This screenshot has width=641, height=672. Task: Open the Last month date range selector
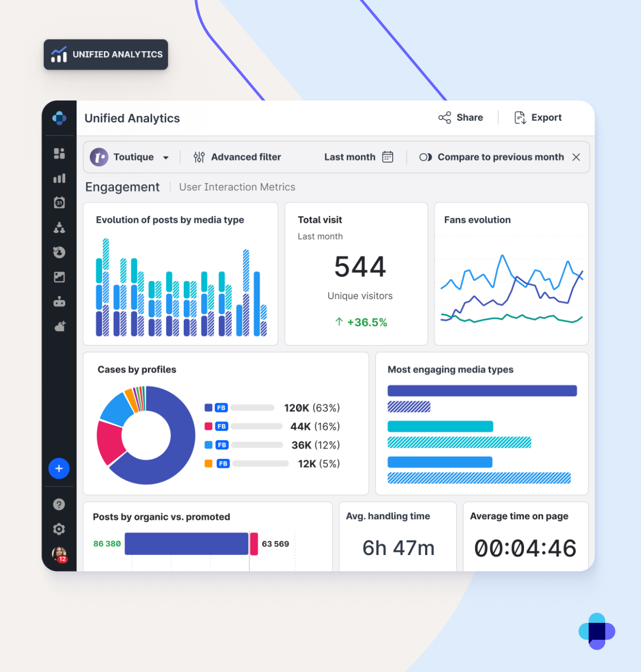pos(350,157)
